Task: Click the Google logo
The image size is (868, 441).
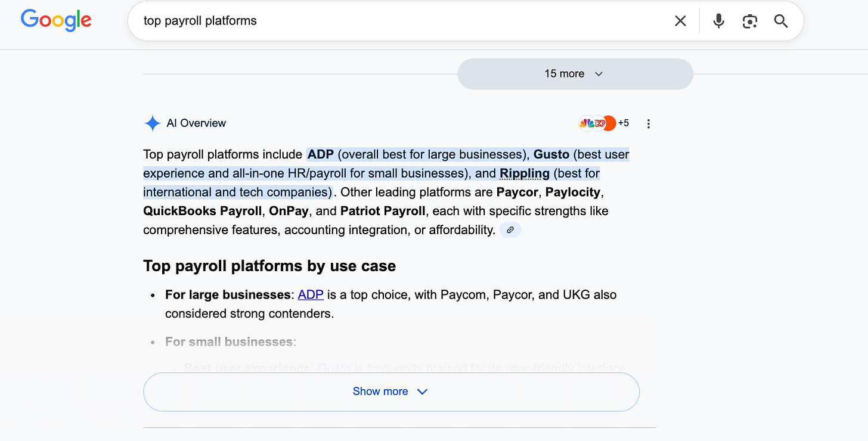Action: [x=56, y=20]
